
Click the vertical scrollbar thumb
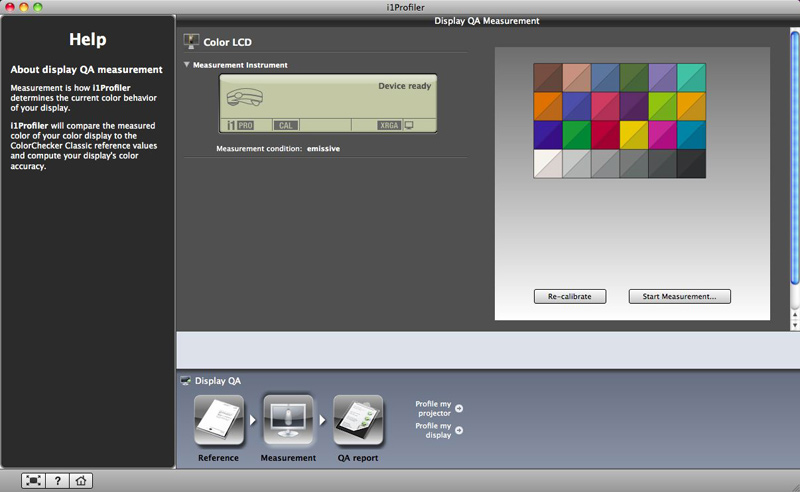pyautogui.click(x=795, y=156)
